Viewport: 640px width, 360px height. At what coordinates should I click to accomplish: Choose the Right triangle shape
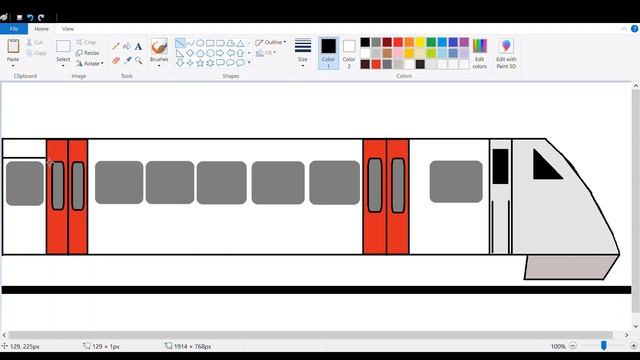[180, 53]
